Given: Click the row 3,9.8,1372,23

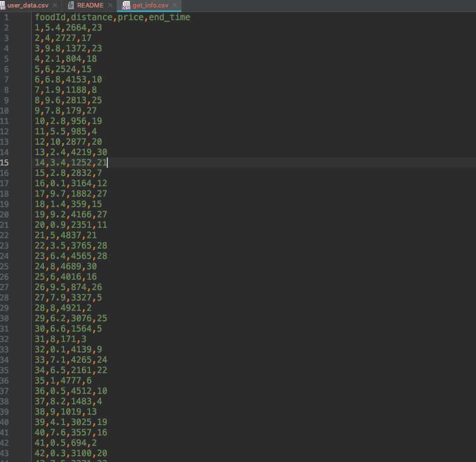Looking at the screenshot, I should [x=68, y=48].
